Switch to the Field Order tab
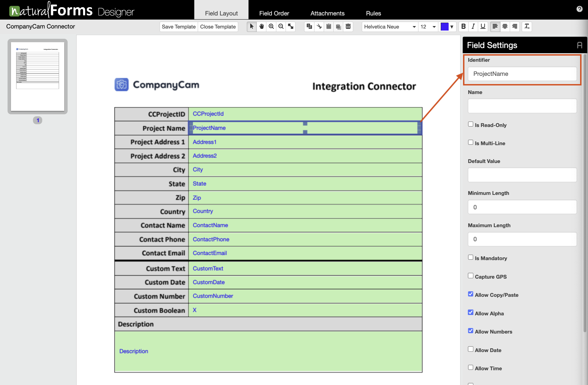 (x=274, y=13)
